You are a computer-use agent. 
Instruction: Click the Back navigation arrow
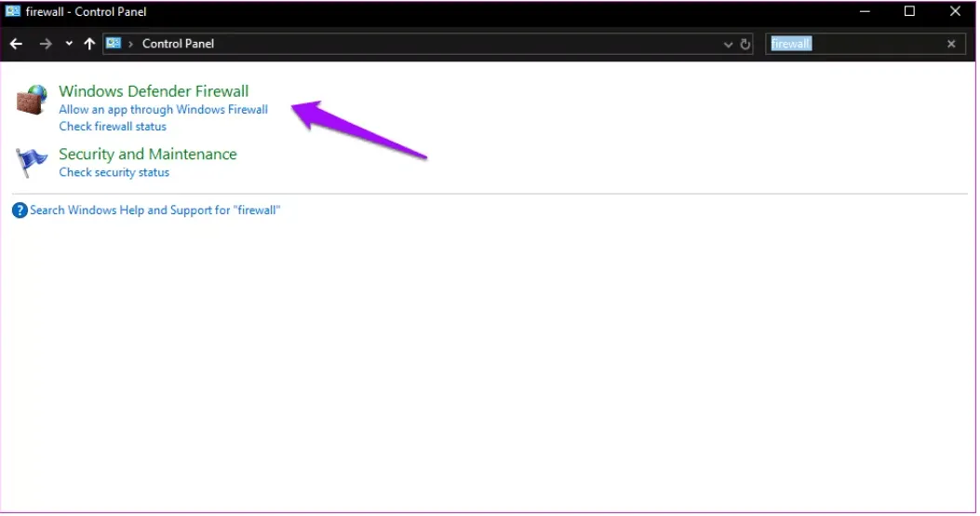click(16, 44)
